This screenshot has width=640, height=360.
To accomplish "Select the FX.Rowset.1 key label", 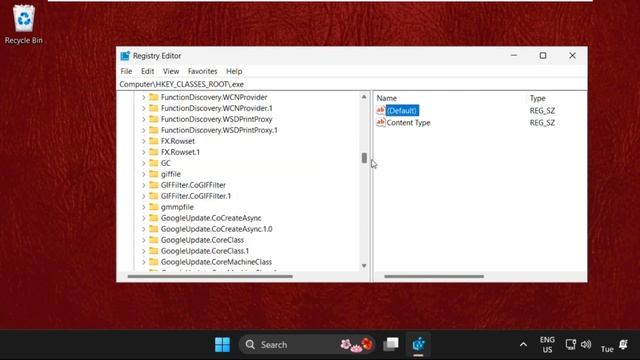I will (180, 152).
